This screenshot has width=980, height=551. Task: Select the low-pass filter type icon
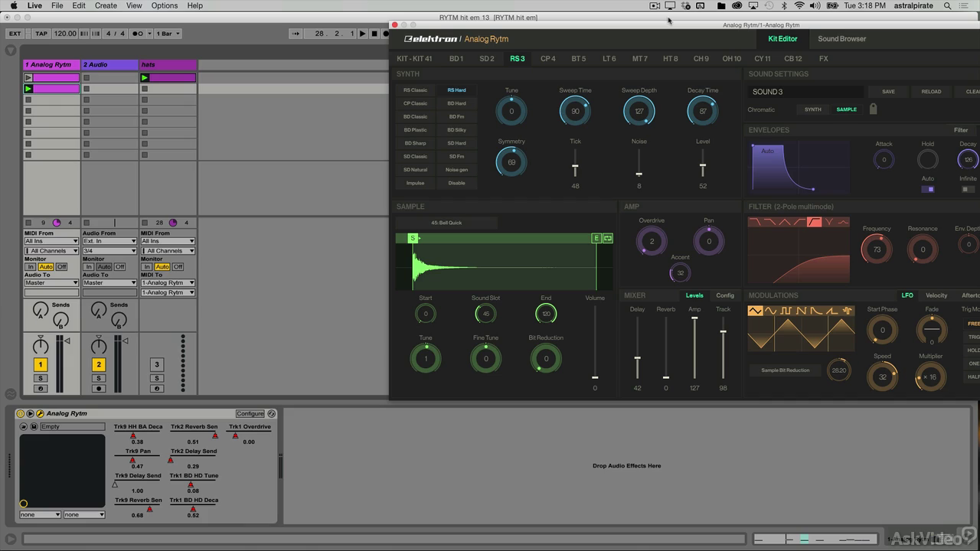pos(756,222)
